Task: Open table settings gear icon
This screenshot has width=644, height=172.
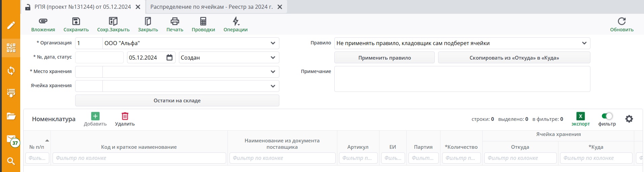Action: pyautogui.click(x=629, y=119)
